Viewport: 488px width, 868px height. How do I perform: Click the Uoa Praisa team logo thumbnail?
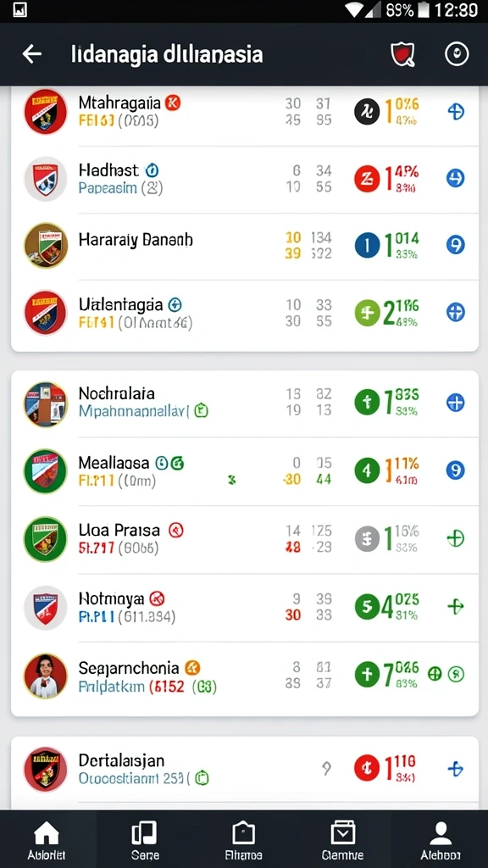46,538
